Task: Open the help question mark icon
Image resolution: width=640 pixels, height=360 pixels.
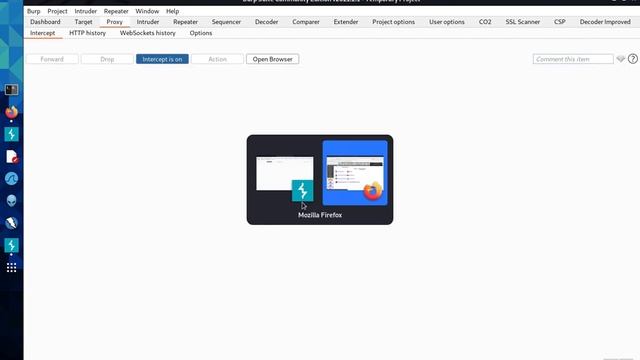Action: [x=633, y=59]
